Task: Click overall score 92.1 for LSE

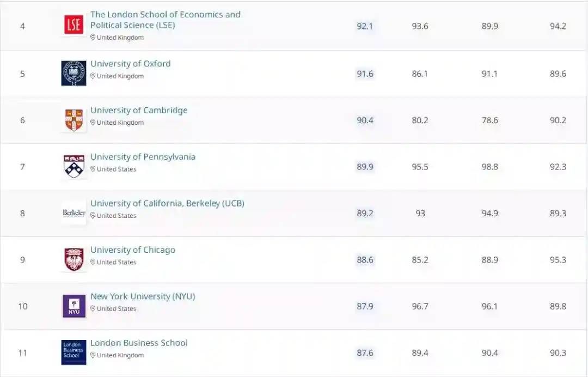Action: point(365,26)
